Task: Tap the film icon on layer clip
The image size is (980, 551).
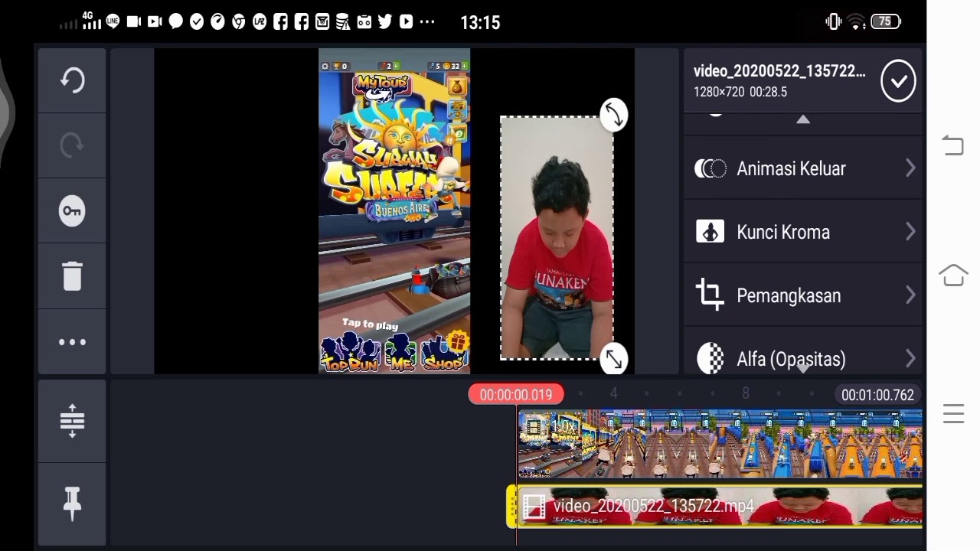Action: (534, 507)
